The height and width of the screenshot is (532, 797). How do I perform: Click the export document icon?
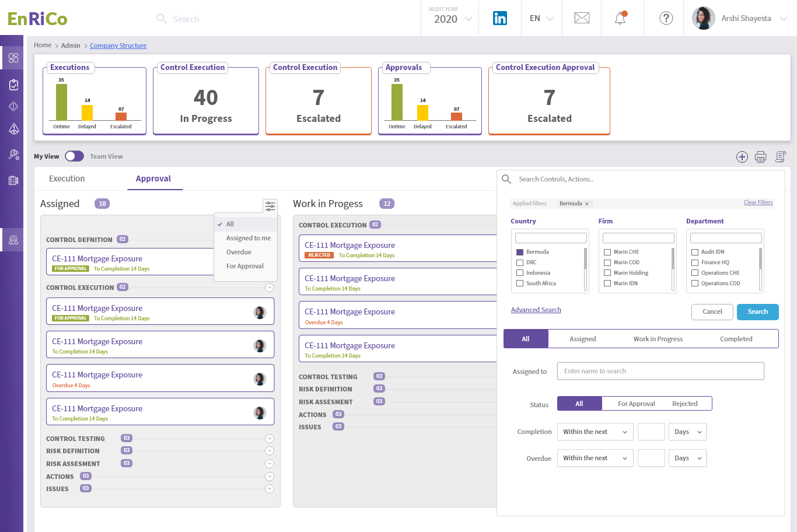[x=781, y=156]
